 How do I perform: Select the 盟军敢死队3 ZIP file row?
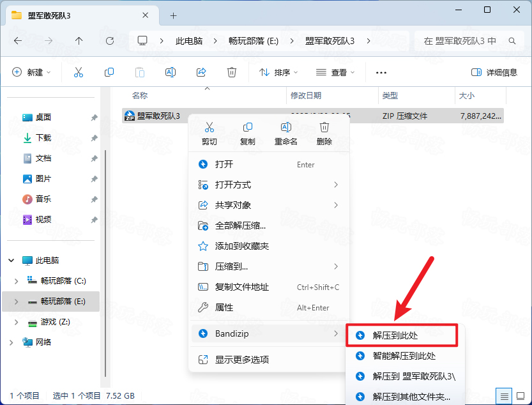pyautogui.click(x=313, y=116)
